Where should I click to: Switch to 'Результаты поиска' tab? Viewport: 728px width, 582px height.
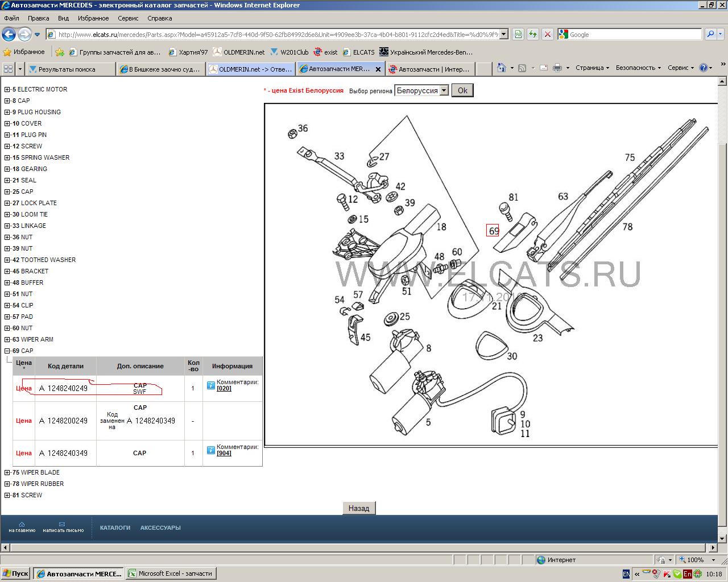pyautogui.click(x=69, y=69)
